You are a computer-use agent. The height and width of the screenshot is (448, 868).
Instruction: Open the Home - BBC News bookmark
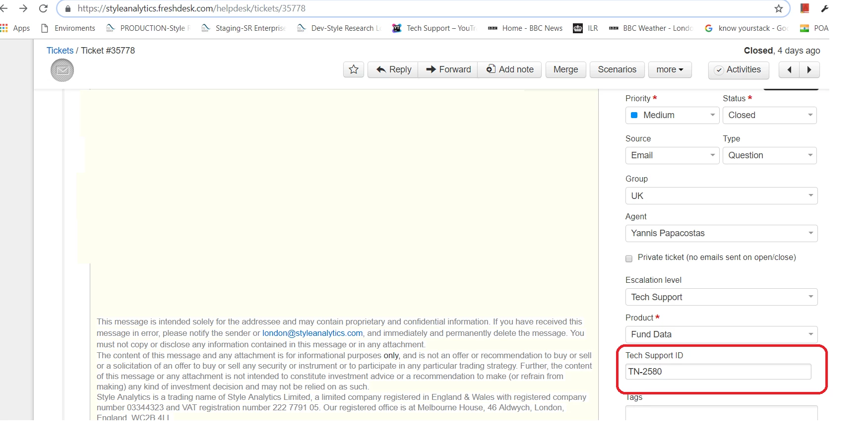point(525,28)
